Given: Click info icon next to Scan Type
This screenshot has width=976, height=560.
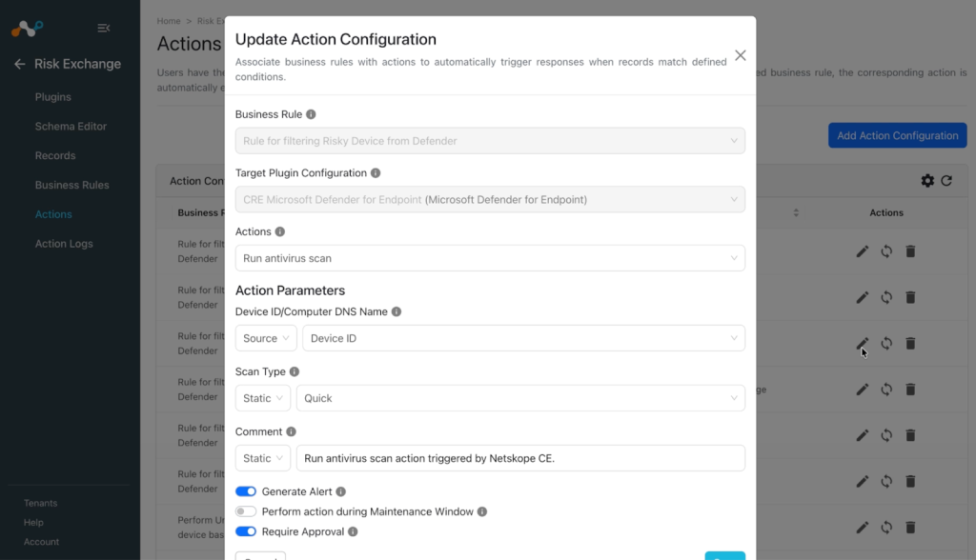Looking at the screenshot, I should pyautogui.click(x=295, y=371).
